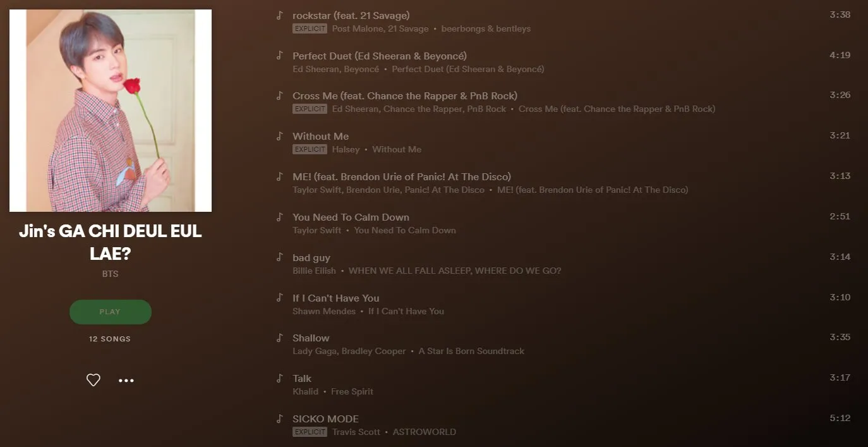The height and width of the screenshot is (447, 868).
Task: Open the Lady Gaga artist link
Action: point(315,351)
